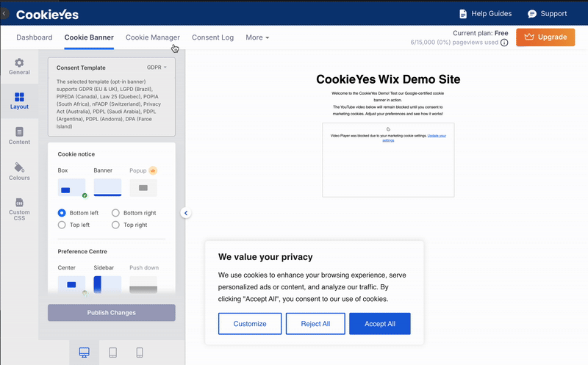Select the Layout grid icon in sidebar
Screen dimensions: 588x365
pyautogui.click(x=19, y=97)
